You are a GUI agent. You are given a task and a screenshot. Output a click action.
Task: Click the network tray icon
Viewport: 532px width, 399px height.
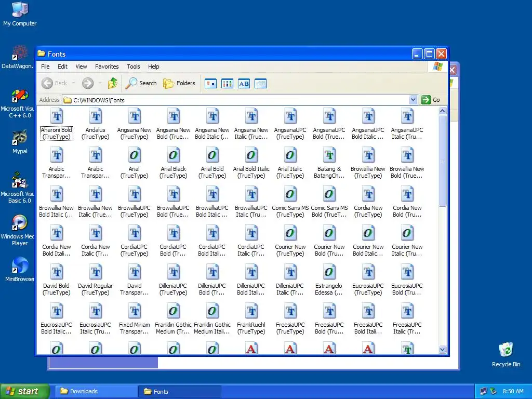pyautogui.click(x=484, y=391)
